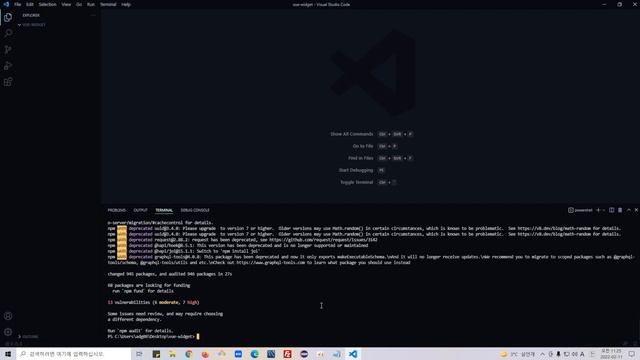Open the red FileZilla-like taskbar icon
Screen dimensions: 640x360
(287, 354)
